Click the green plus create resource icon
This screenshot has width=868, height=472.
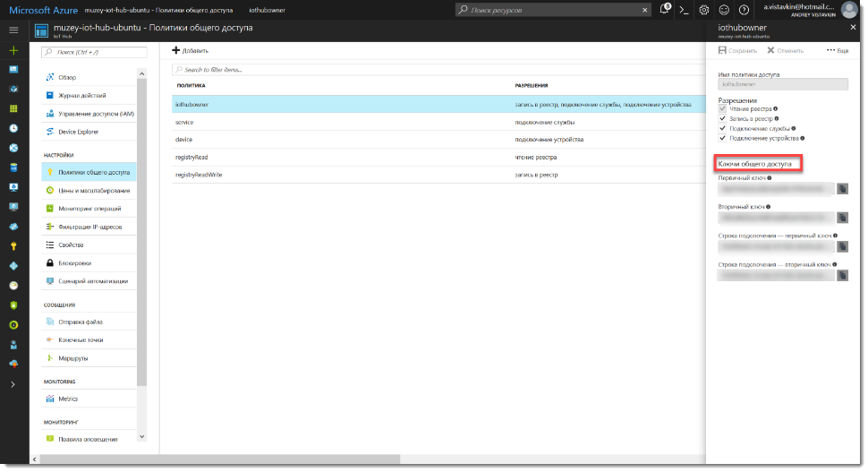pos(13,50)
